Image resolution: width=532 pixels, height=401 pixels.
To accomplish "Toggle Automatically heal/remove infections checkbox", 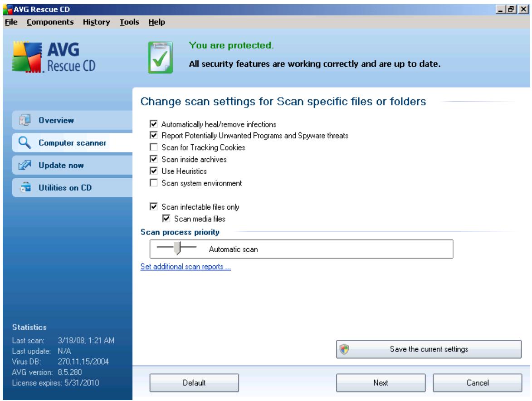I will point(154,124).
